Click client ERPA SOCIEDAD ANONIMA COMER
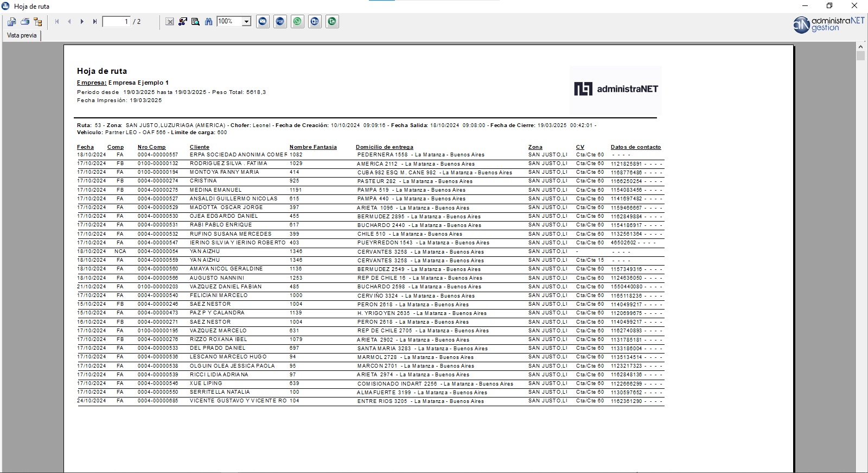The width and height of the screenshot is (868, 473). point(238,155)
